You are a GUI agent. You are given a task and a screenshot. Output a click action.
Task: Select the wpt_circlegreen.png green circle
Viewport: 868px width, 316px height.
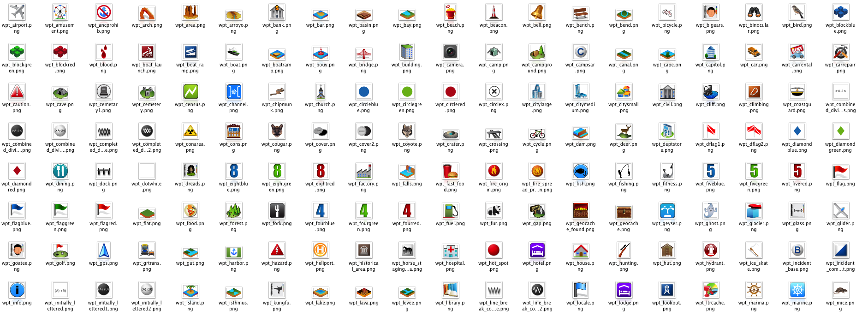tap(407, 91)
